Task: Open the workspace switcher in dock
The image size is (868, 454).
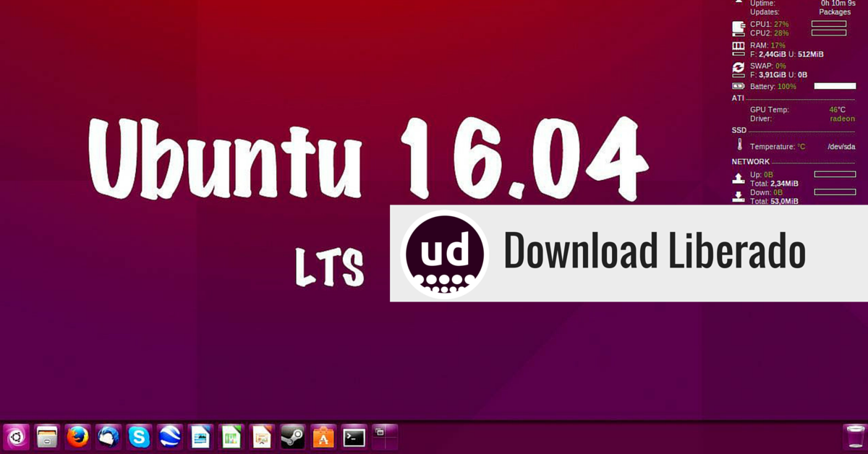Action: click(385, 437)
